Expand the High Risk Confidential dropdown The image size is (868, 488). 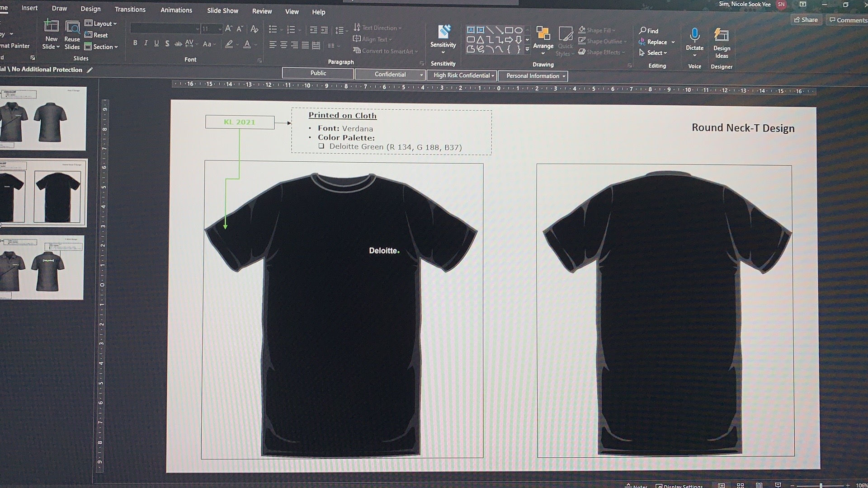(x=493, y=75)
